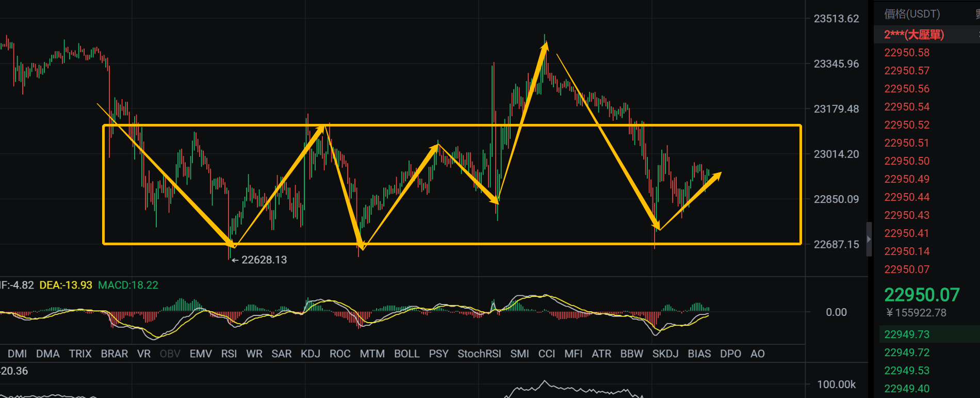This screenshot has width=980, height=398.
Task: Click the AO indicator label
Action: (x=757, y=354)
